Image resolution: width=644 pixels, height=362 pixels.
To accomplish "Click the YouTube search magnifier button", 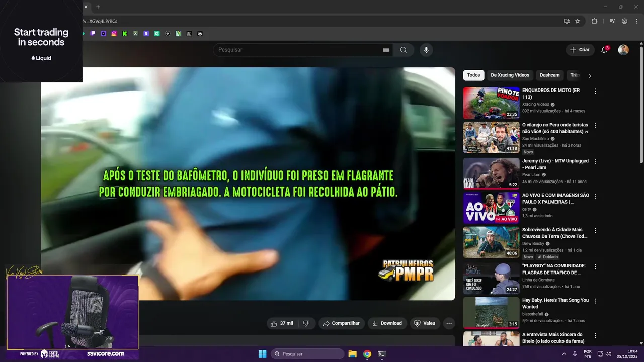I will point(404,50).
